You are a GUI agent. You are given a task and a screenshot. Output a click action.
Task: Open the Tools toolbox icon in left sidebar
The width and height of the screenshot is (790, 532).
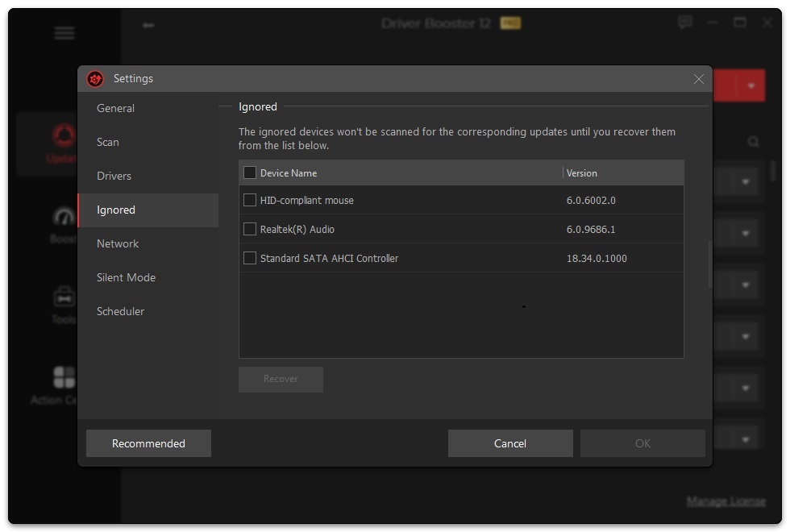[64, 297]
